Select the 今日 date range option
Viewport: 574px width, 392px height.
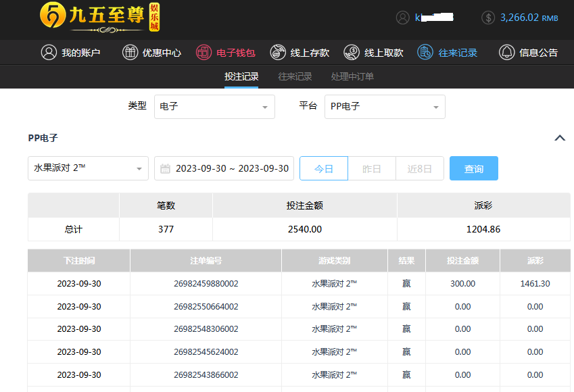324,168
